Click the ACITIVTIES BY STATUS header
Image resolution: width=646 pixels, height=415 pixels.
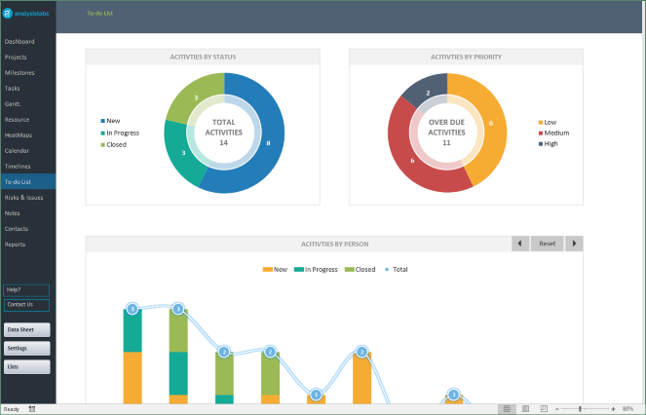(x=203, y=57)
